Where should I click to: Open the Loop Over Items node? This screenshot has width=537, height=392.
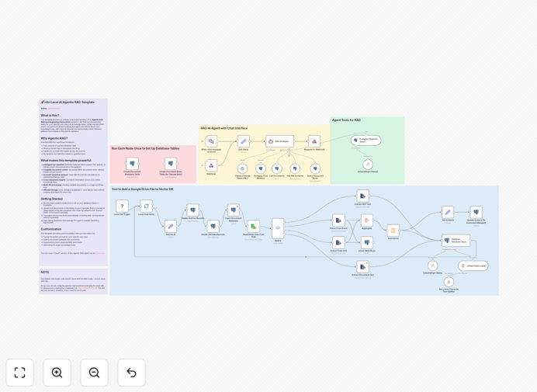pos(146,206)
